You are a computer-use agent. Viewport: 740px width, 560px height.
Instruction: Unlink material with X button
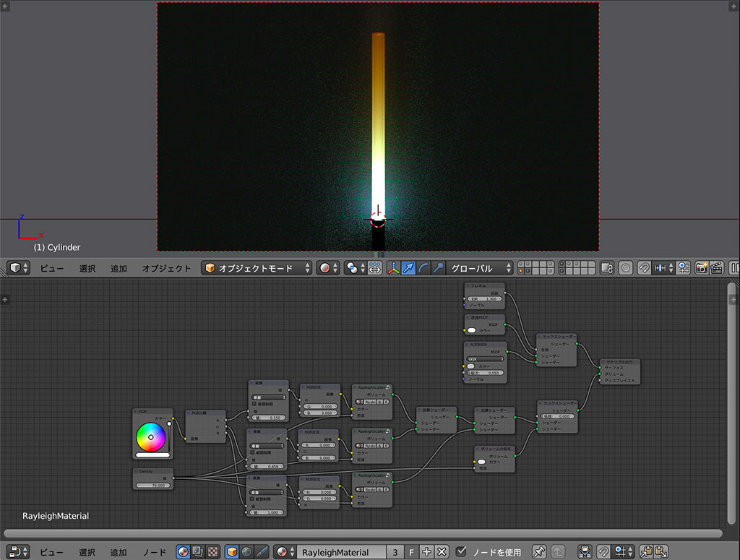pyautogui.click(x=442, y=551)
